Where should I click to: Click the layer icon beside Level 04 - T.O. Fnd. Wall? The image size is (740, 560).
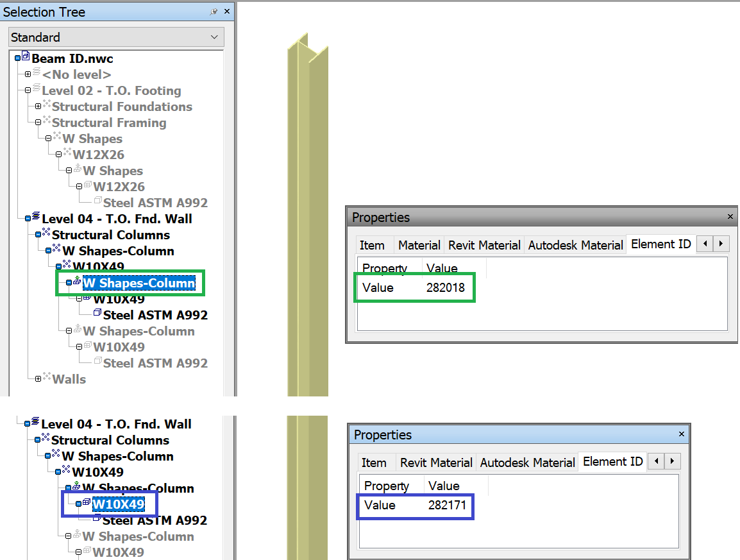click(x=35, y=217)
